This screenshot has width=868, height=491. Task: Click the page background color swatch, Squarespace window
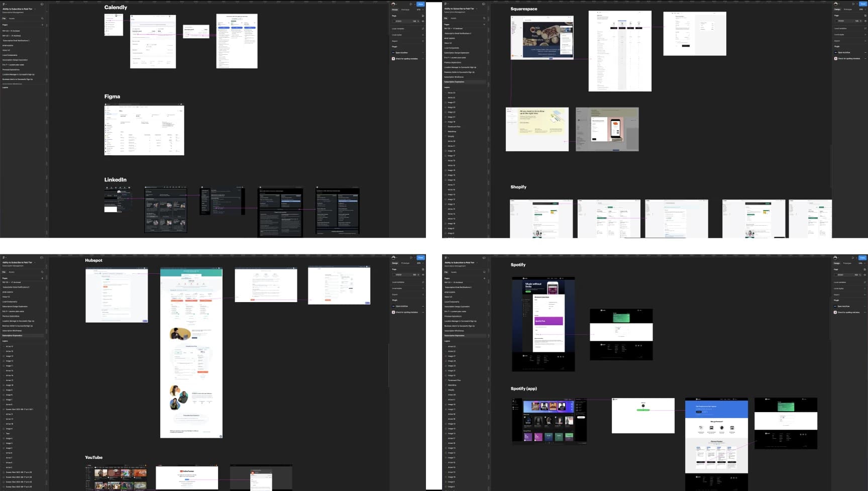[x=835, y=21]
